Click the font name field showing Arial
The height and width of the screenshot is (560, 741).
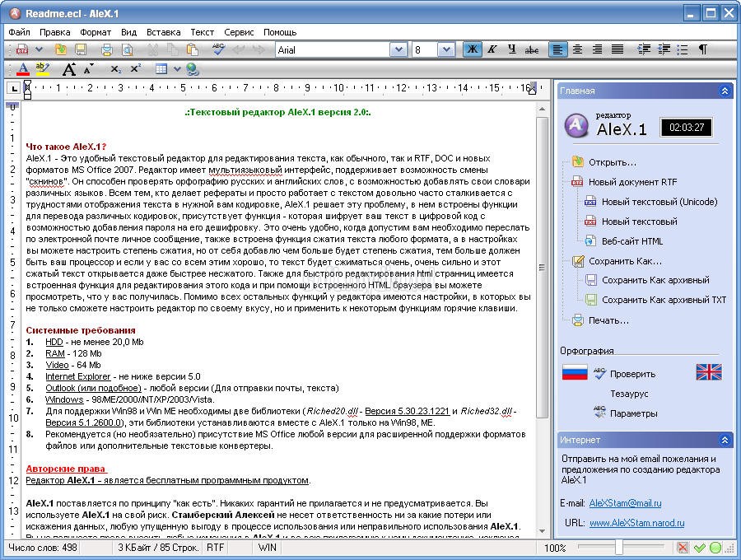point(333,49)
